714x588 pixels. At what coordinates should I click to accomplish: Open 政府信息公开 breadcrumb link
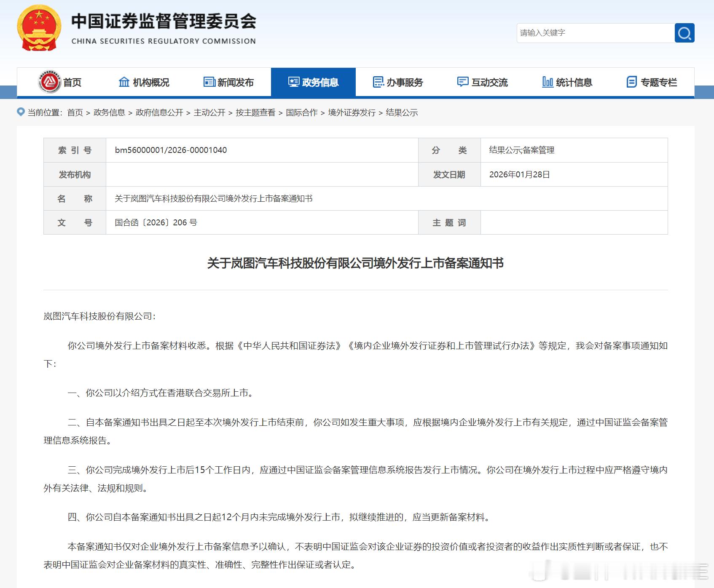click(x=159, y=112)
